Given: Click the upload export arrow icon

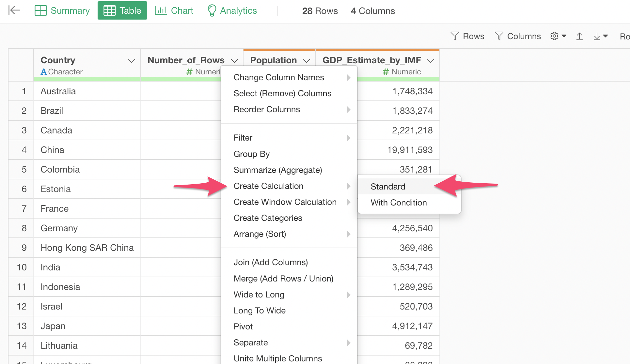Looking at the screenshot, I should tap(579, 36).
